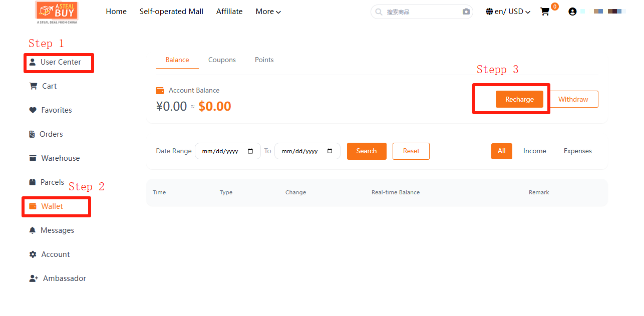Image resolution: width=644 pixels, height=316 pixels.
Task: Open the en/USD language currency dropdown
Action: pyautogui.click(x=508, y=12)
